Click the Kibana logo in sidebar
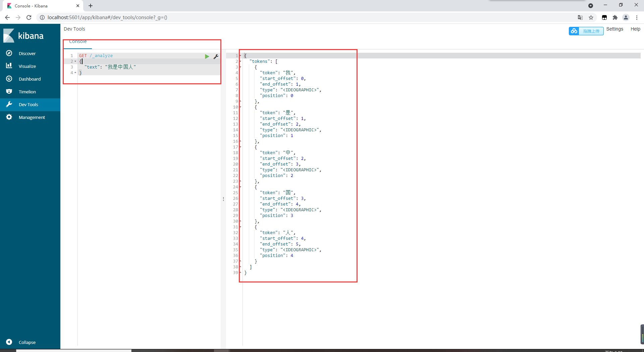Viewport: 644px width, 352px height. (23, 36)
